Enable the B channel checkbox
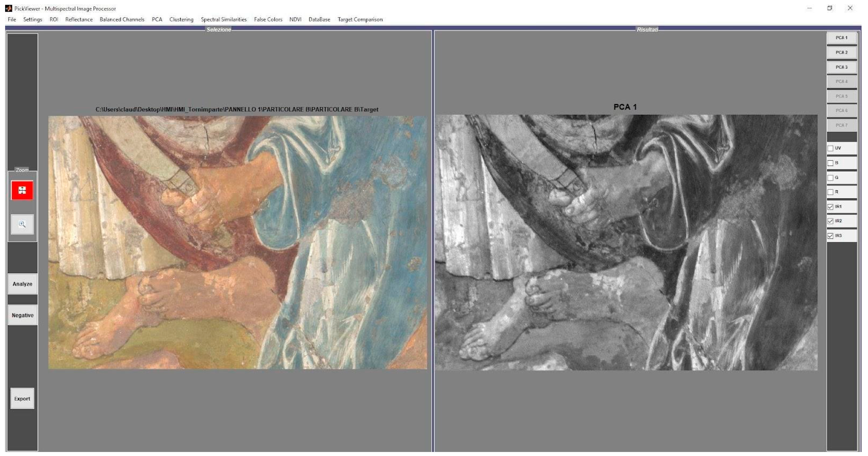Image resolution: width=868 pixels, height=456 pixels. click(830, 163)
